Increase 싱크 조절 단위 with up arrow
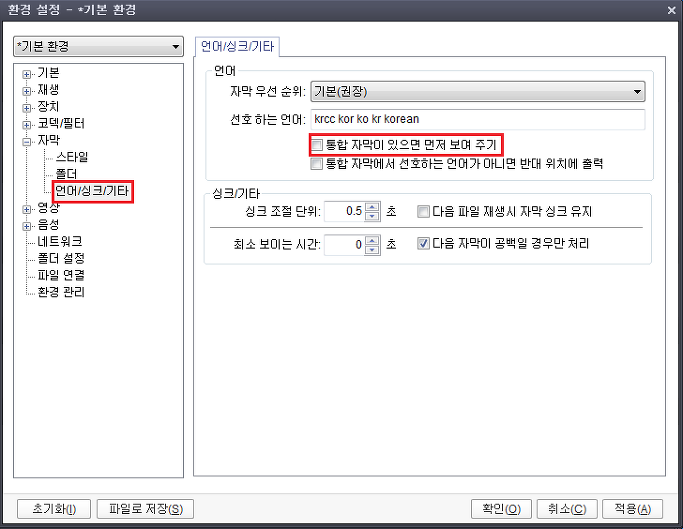The image size is (683, 529). point(372,207)
